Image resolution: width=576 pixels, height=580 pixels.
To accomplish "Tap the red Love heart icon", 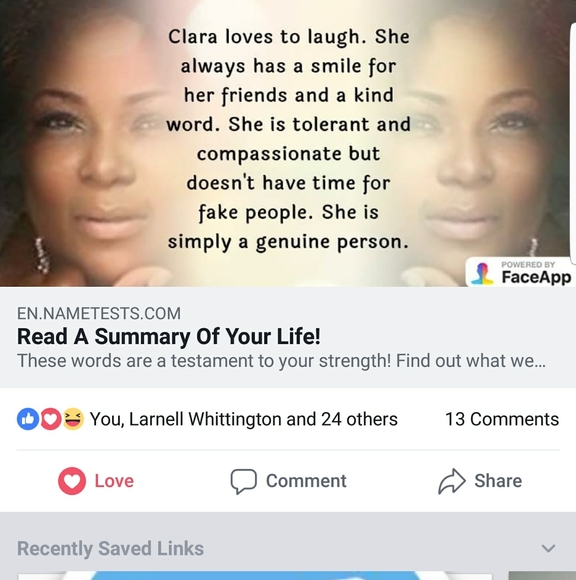I will (72, 480).
